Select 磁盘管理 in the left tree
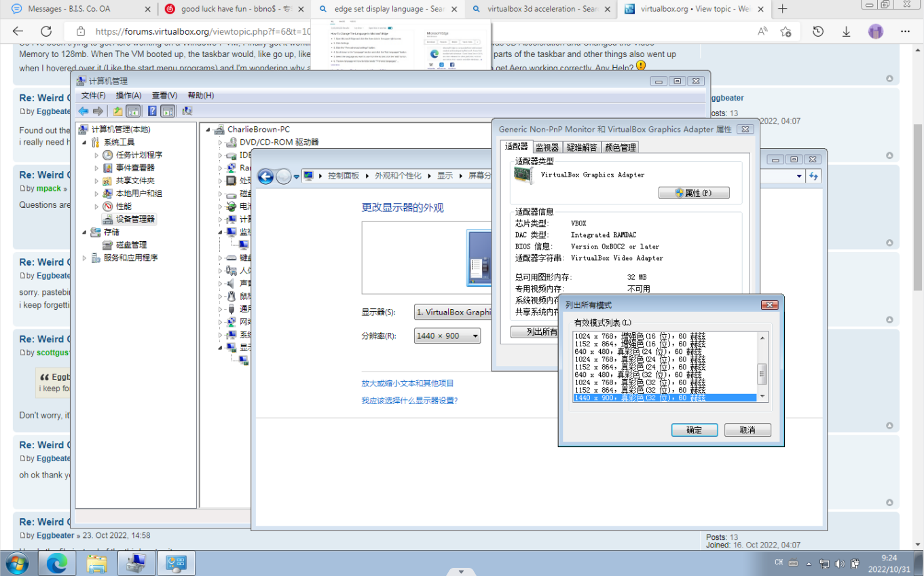Viewport: 924px width, 576px height. (x=124, y=245)
